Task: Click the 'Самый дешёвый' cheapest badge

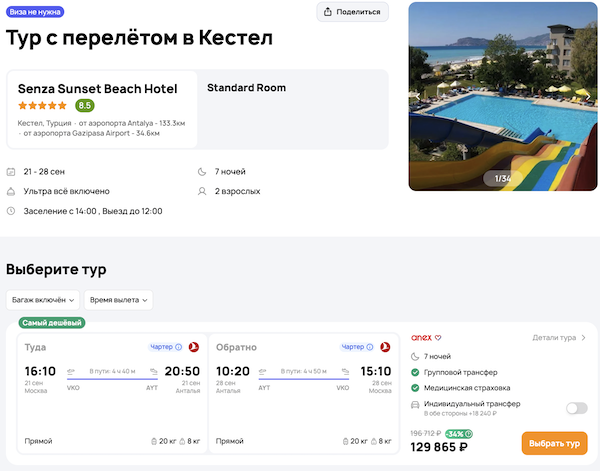Action: [51, 322]
